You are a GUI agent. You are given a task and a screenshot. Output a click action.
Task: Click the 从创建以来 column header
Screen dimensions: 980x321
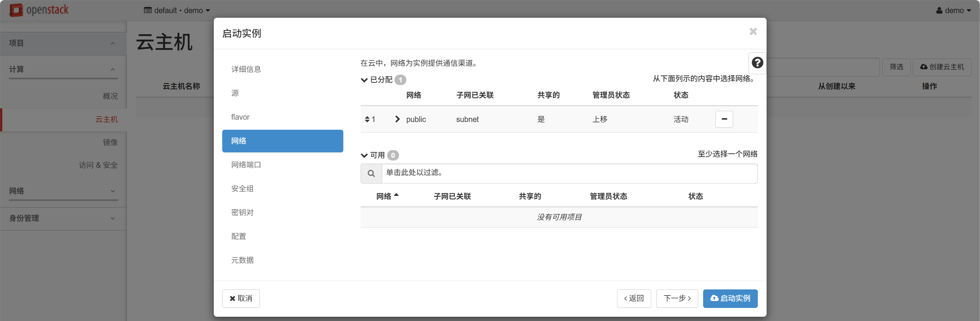[x=837, y=86]
